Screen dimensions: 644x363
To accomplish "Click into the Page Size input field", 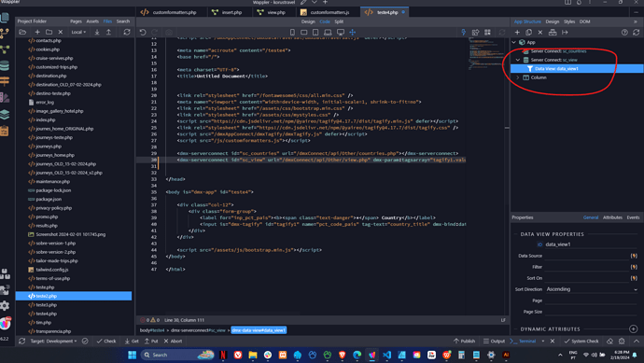I will [592, 312].
